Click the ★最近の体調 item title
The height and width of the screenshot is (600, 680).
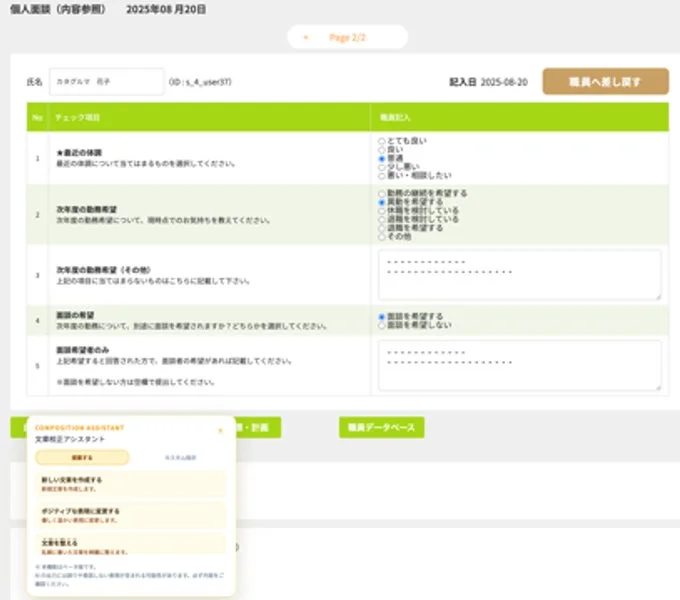coord(79,153)
